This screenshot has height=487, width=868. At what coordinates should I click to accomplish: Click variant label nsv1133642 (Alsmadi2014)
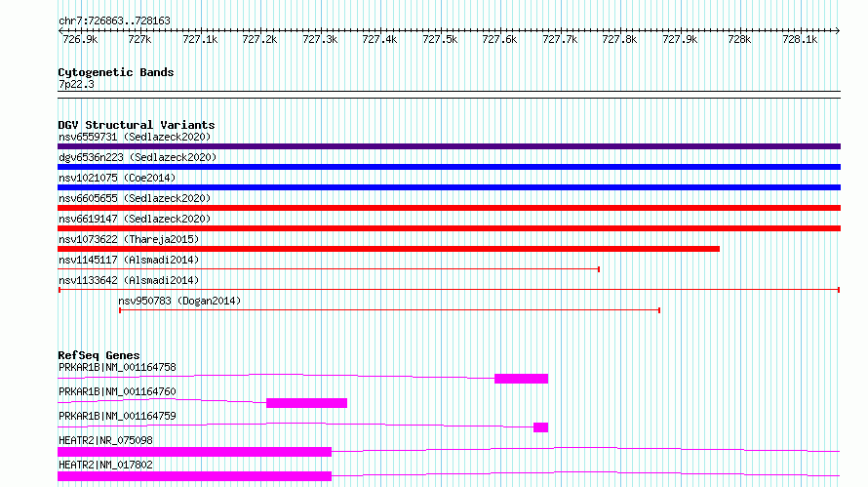click(129, 280)
